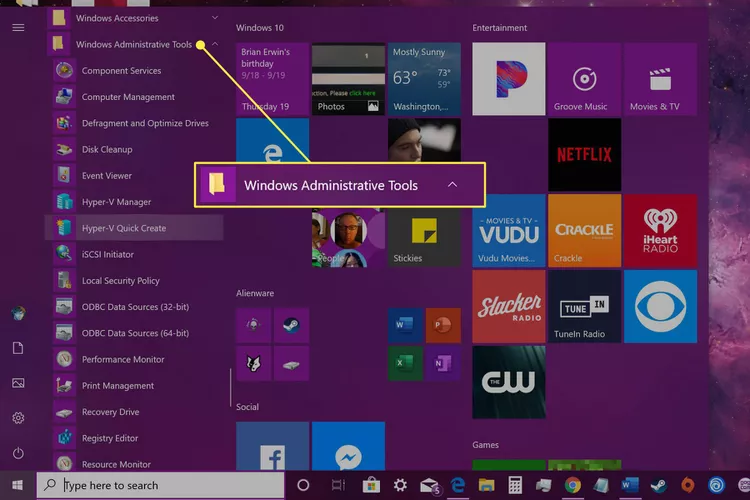
Task: Click the Alienware group header
Action: [255, 293]
